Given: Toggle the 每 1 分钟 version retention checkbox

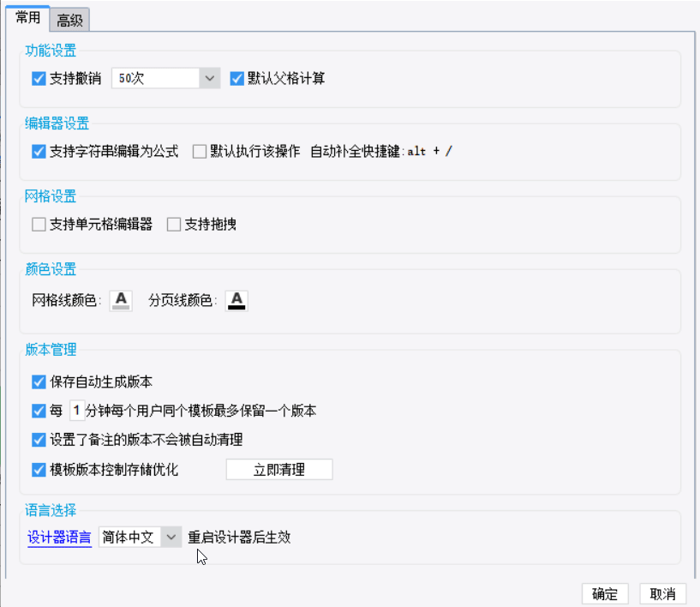Looking at the screenshot, I should tap(39, 411).
